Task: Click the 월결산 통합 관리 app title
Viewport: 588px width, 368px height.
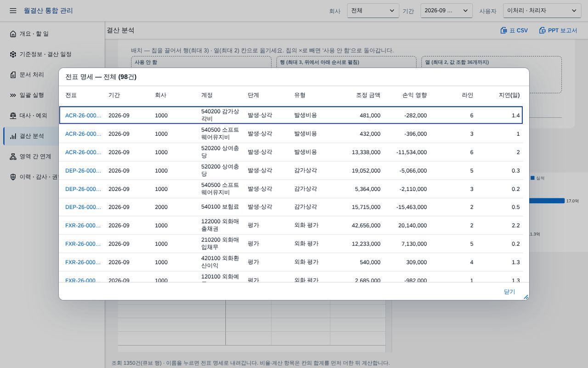Action: (x=48, y=11)
